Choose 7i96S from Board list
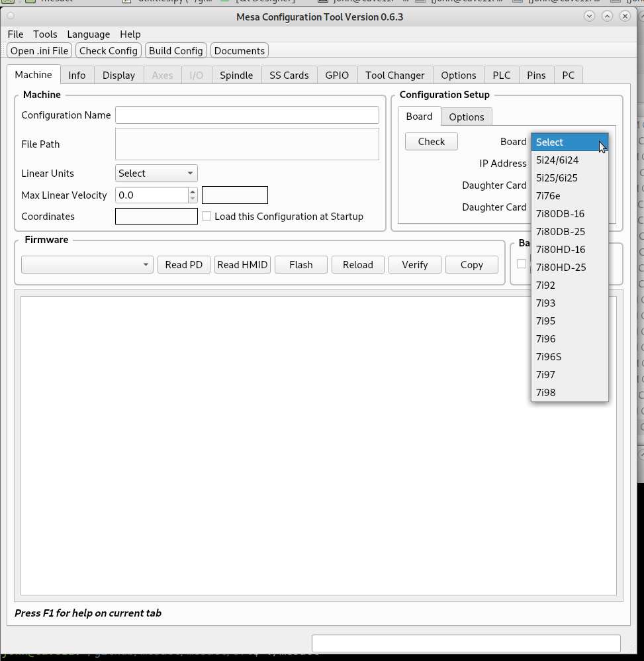The width and height of the screenshot is (644, 661). (569, 356)
